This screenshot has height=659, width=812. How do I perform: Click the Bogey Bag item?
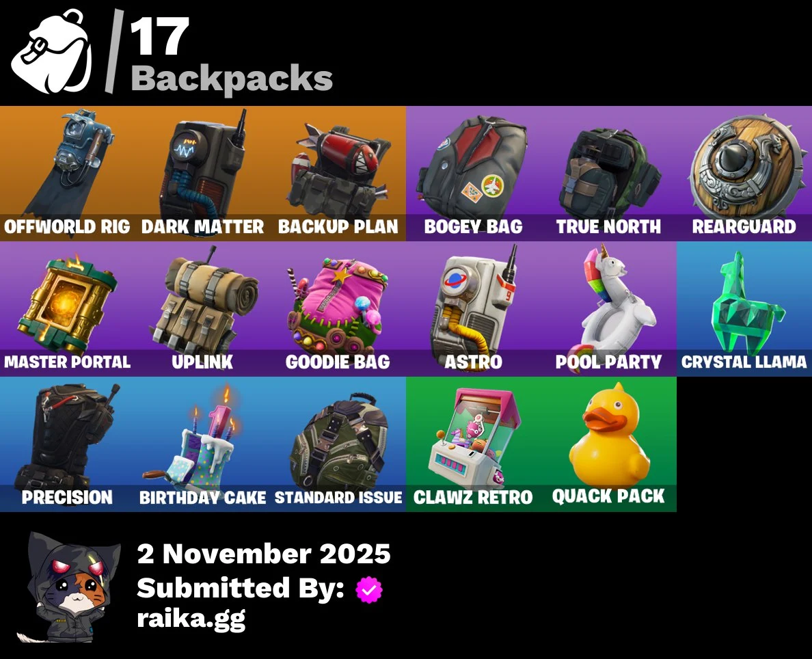(x=473, y=174)
